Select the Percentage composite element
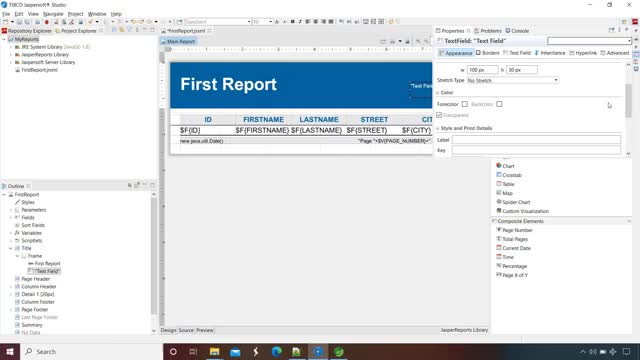 click(x=511, y=266)
